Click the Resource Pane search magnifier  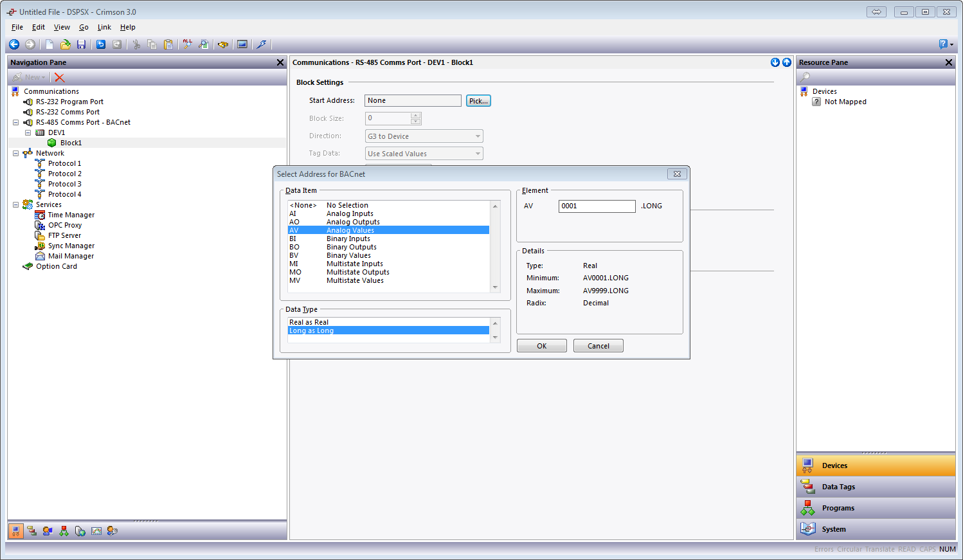pyautogui.click(x=806, y=77)
